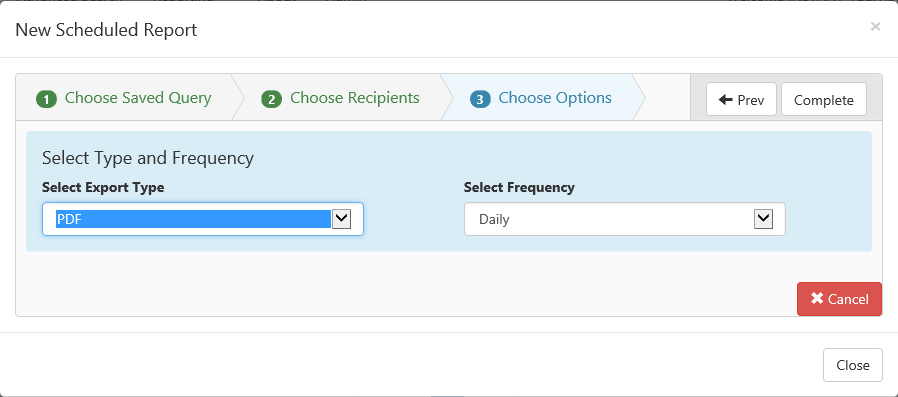Click the Select Frequency label
Image resolution: width=898 pixels, height=397 pixels.
click(x=519, y=187)
